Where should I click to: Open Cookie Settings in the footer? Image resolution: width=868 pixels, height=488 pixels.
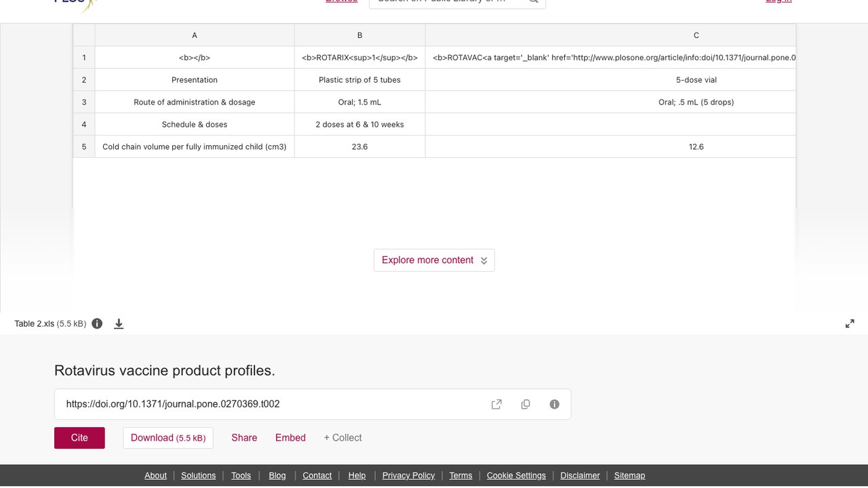[516, 476]
